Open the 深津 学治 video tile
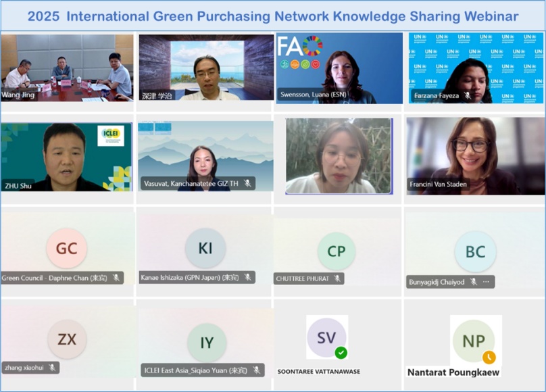This screenshot has height=392, width=546. [x=205, y=67]
